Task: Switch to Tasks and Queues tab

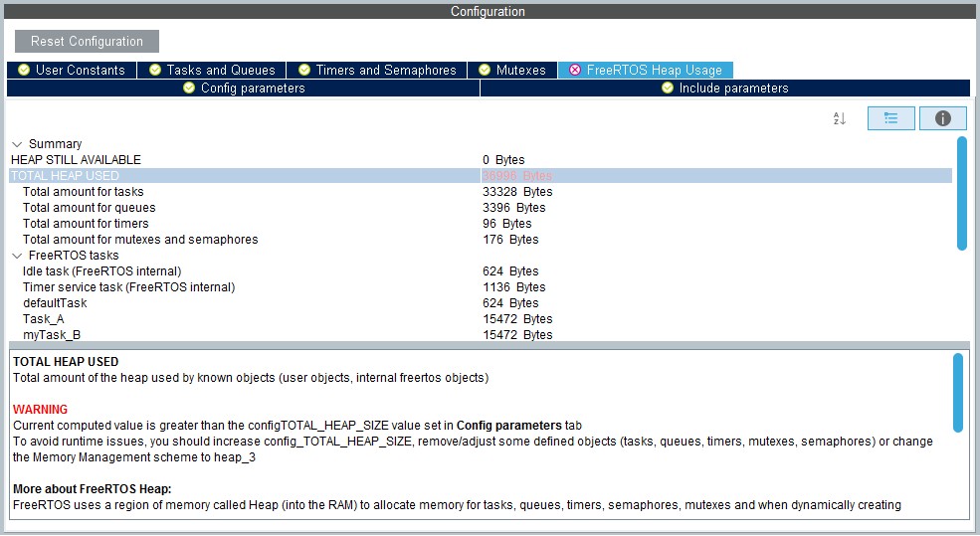Action: 213,70
